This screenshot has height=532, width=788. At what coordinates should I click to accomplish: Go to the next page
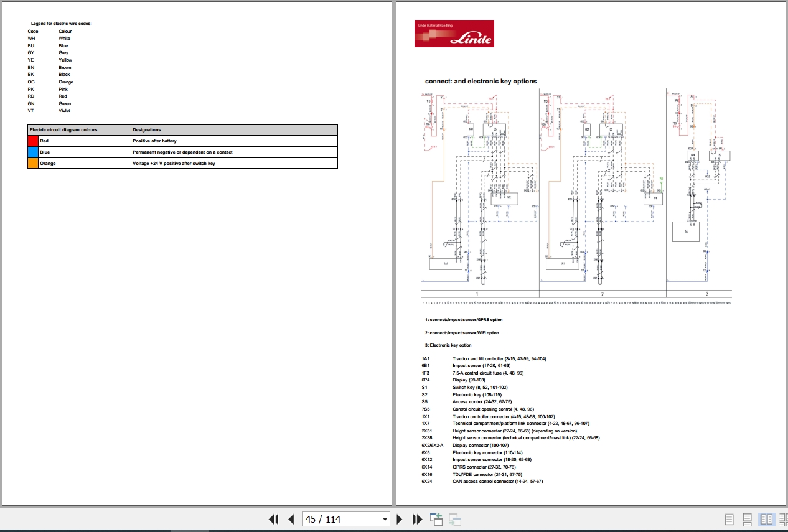click(400, 519)
